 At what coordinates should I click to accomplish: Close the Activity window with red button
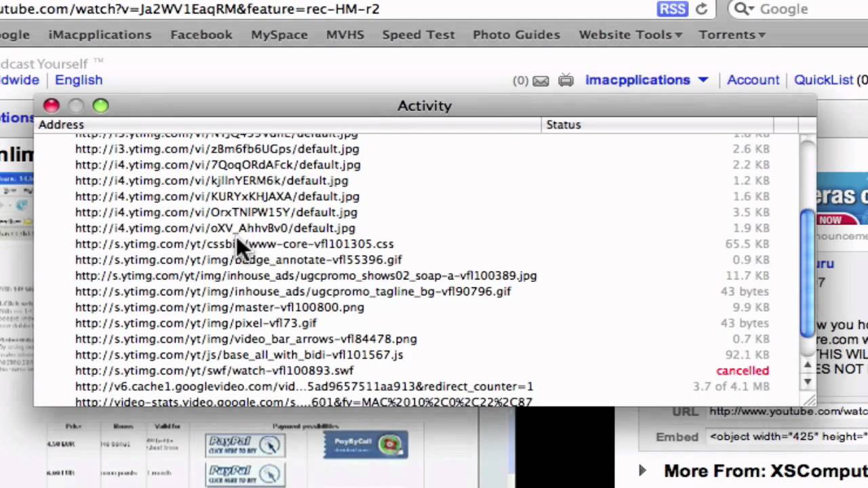[x=52, y=106]
